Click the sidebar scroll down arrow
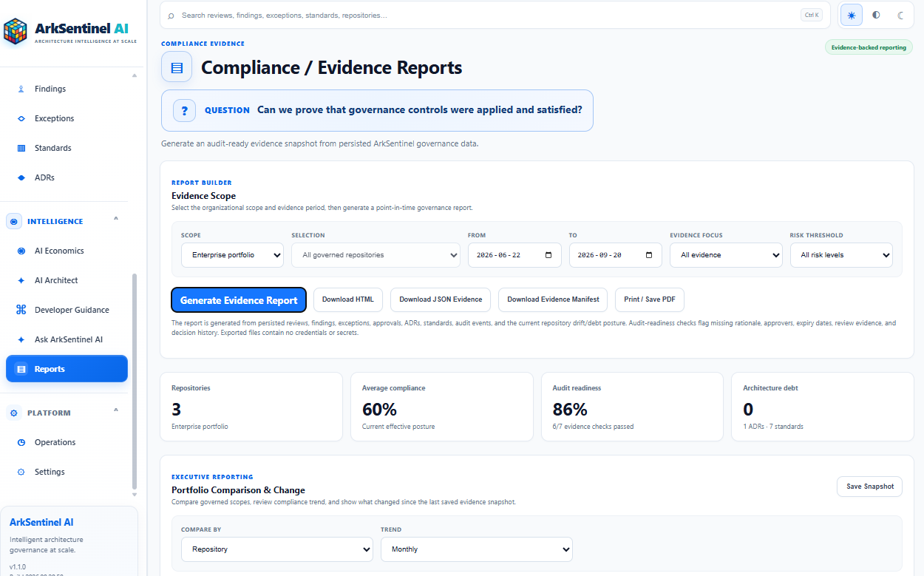The height and width of the screenshot is (576, 924). coord(134,495)
